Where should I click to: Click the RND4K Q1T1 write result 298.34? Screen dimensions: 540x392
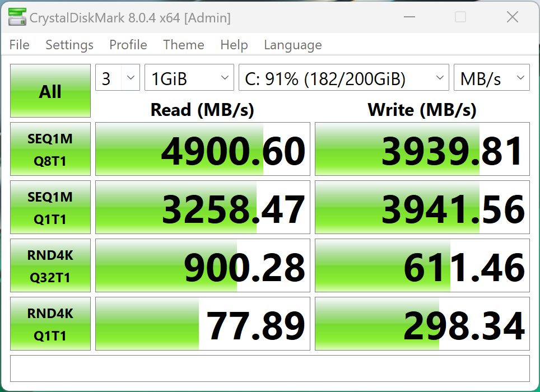(422, 324)
